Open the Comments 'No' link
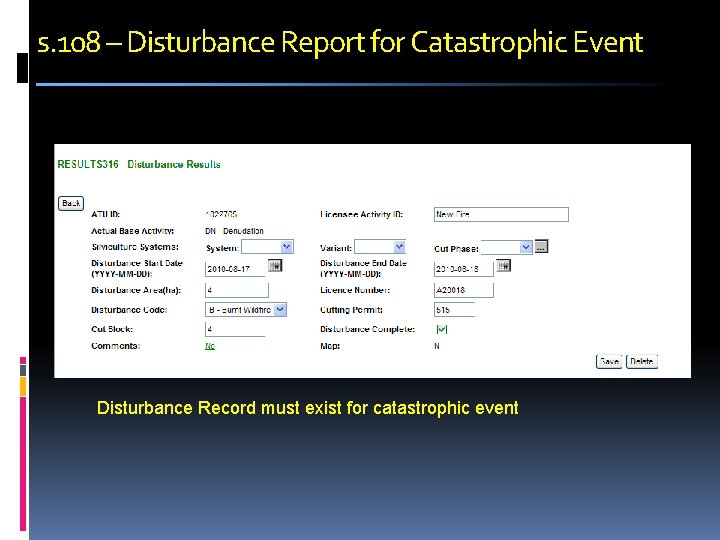The image size is (720, 540). (210, 346)
